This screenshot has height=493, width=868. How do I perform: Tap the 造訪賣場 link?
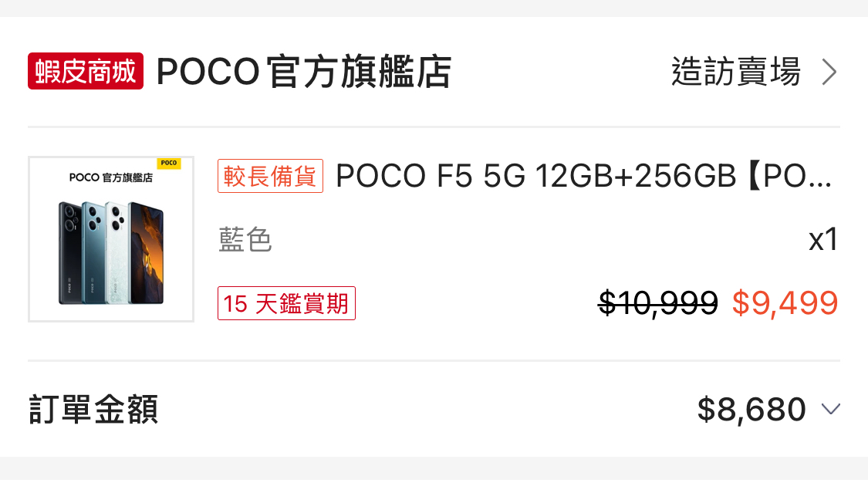pyautogui.click(x=735, y=72)
